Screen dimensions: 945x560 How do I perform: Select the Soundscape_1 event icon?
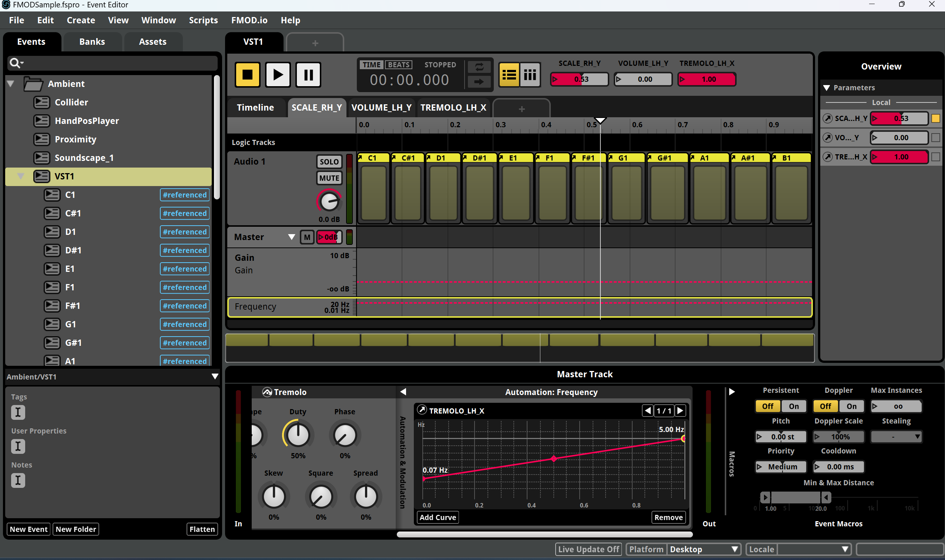41,158
